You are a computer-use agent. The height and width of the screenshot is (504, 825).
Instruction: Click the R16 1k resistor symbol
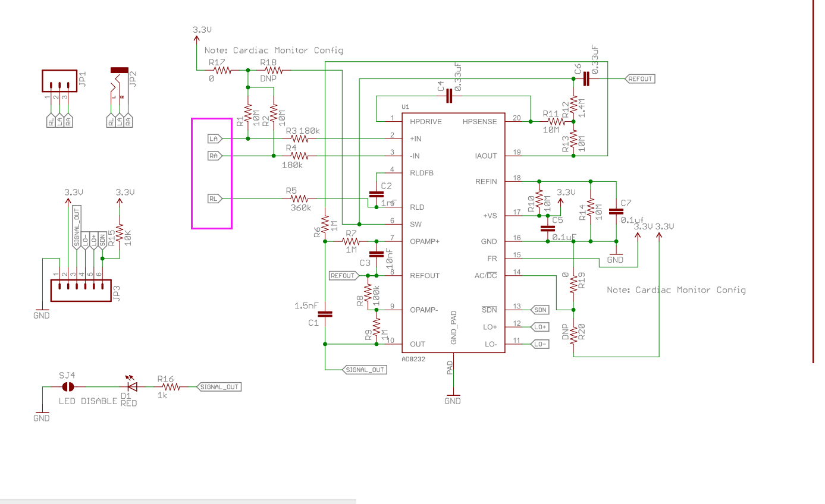coord(170,387)
